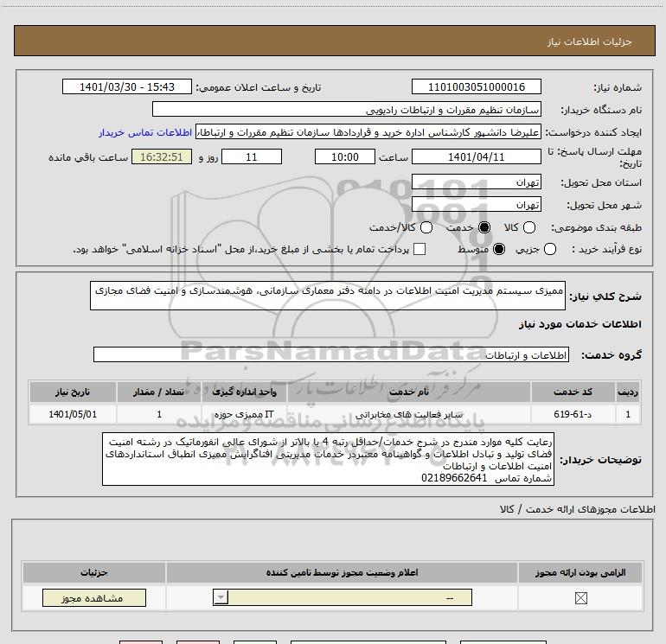
Task: Click the general need description text box
Action: pos(328,296)
